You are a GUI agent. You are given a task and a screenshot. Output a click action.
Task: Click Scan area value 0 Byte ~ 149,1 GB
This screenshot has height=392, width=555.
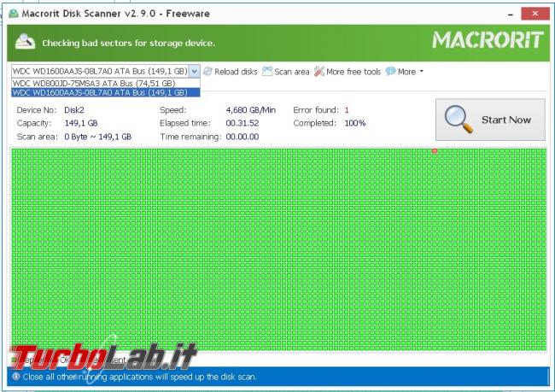[98, 137]
